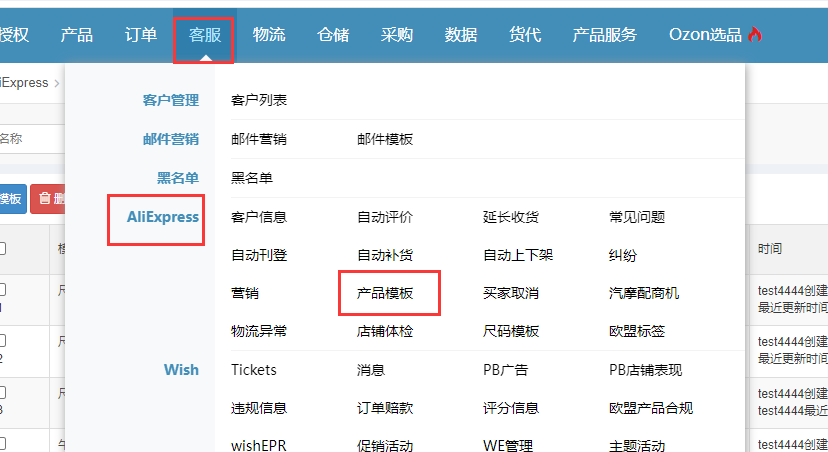Open 欧盟标签 menu item
828x452 pixels.
pos(637,331)
